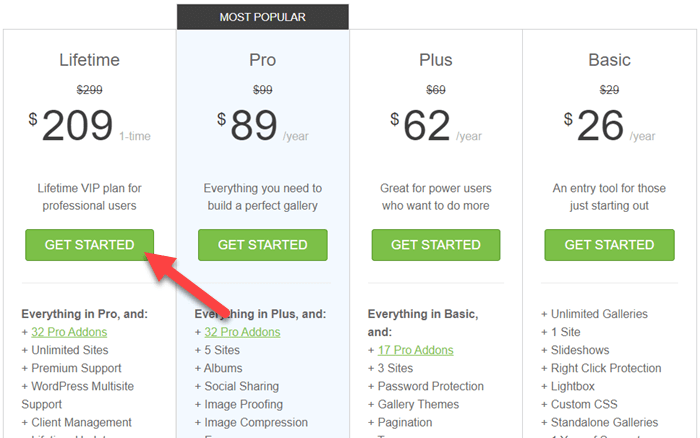Image resolution: width=700 pixels, height=438 pixels.
Task: Click the Most Popular banner
Action: coord(262,17)
